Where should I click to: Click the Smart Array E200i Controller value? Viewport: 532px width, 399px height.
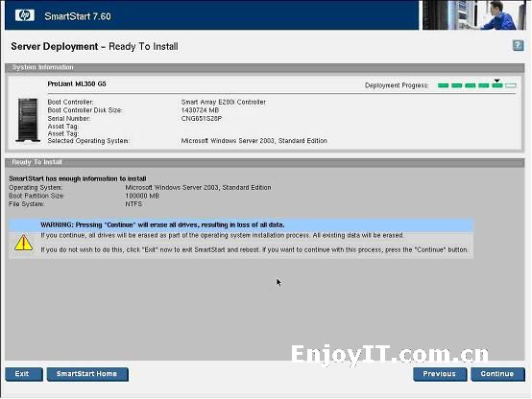223,102
